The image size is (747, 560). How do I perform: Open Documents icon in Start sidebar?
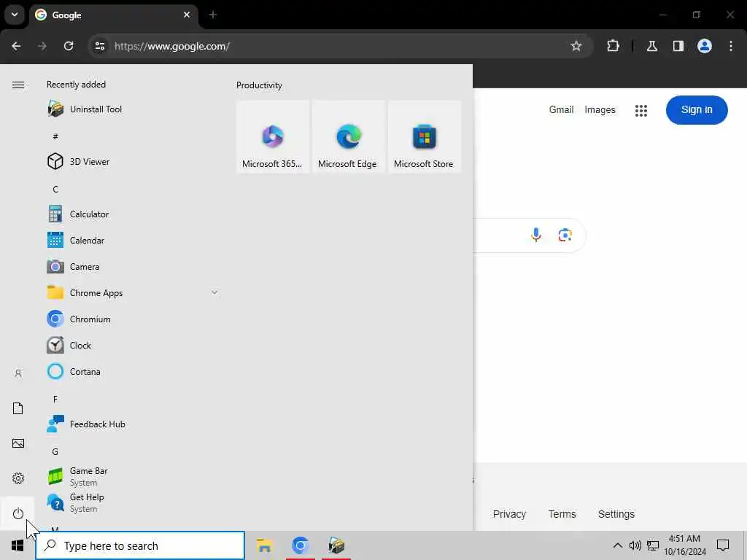(18, 408)
